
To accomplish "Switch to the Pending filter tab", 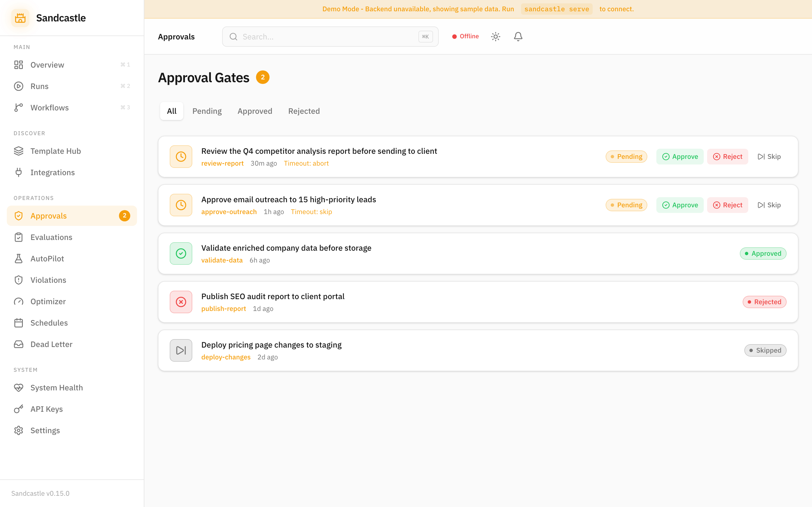I will point(207,111).
